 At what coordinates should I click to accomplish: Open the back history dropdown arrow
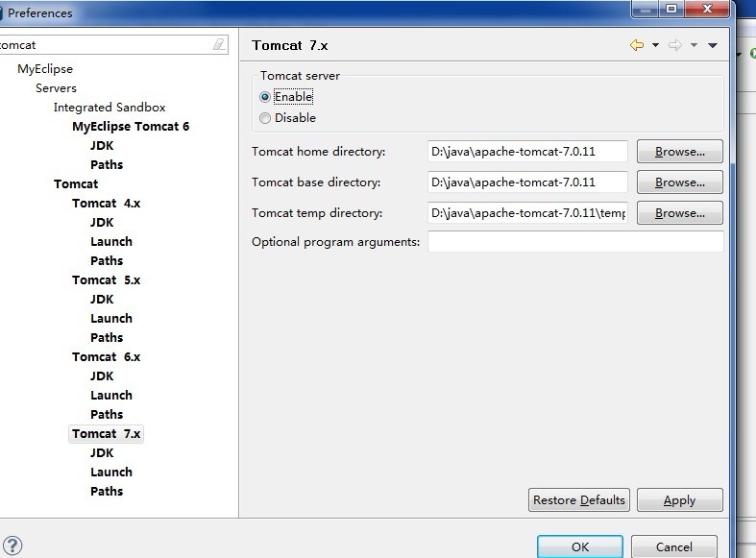click(656, 45)
